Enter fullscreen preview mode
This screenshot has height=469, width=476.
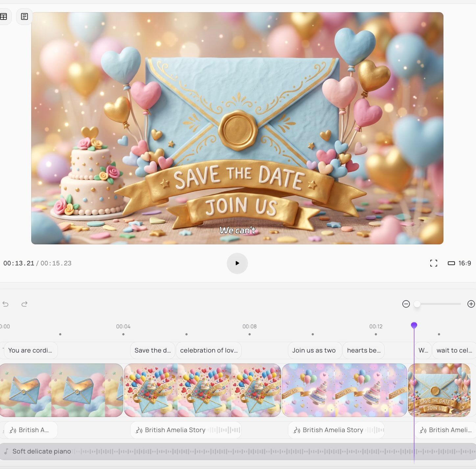coord(434,263)
